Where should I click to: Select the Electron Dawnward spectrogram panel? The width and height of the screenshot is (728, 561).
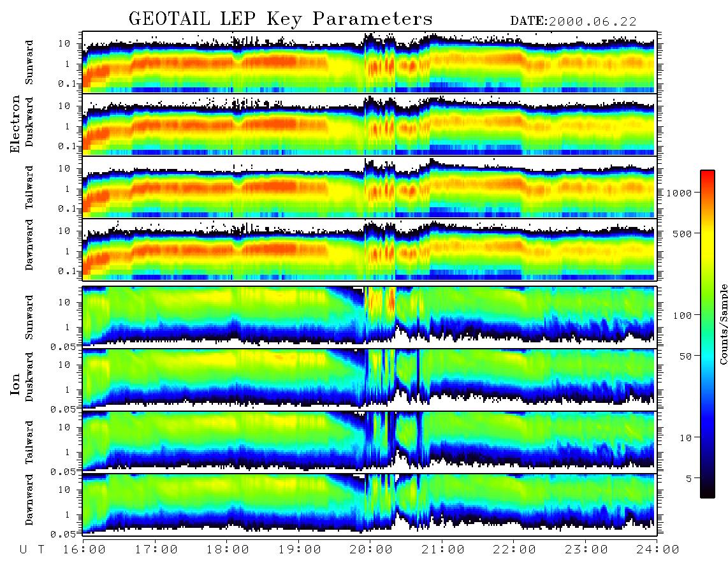pyautogui.click(x=370, y=249)
